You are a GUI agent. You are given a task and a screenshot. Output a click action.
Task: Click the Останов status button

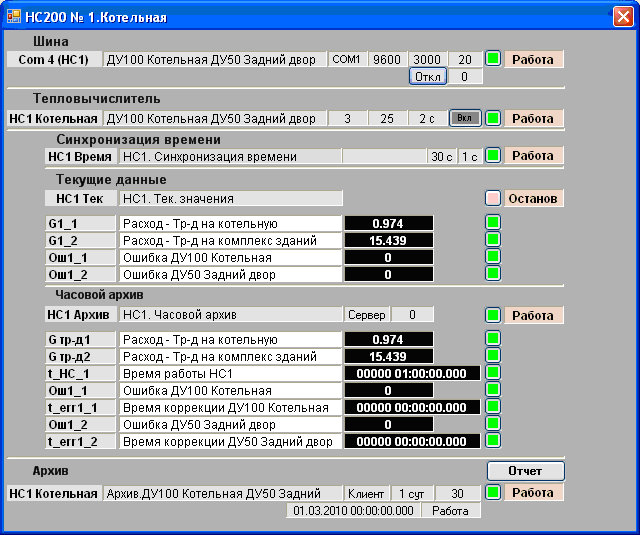pyautogui.click(x=533, y=198)
